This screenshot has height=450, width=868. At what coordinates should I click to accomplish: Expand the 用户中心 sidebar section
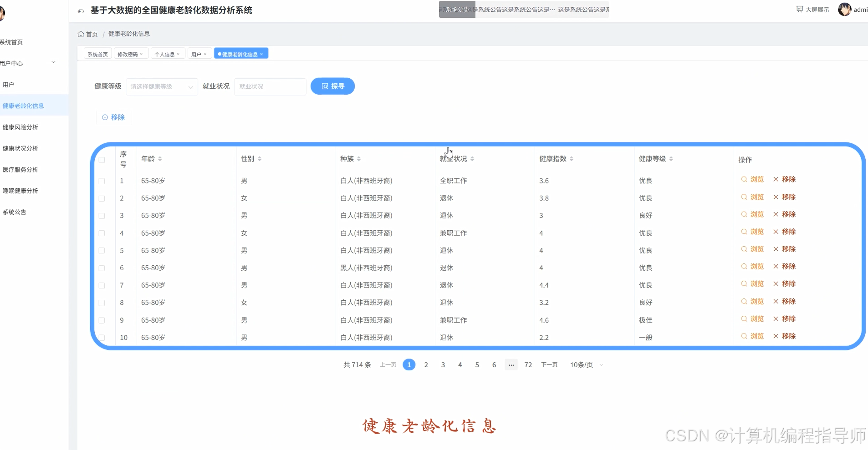(27, 63)
